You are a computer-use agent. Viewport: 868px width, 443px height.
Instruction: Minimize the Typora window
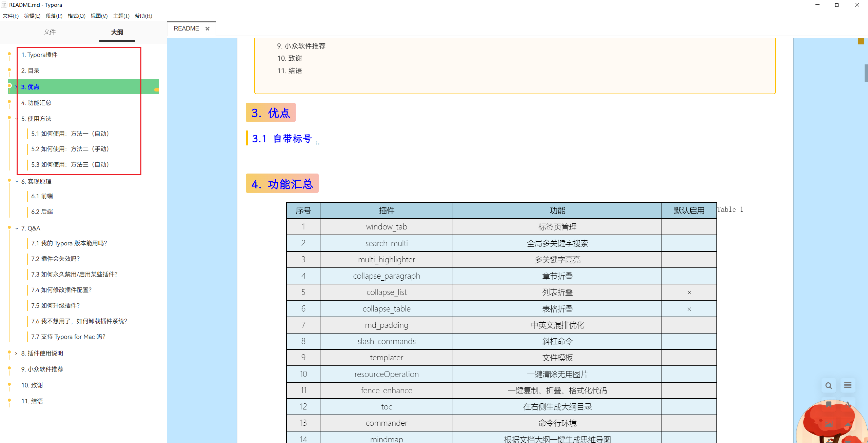coord(817,5)
